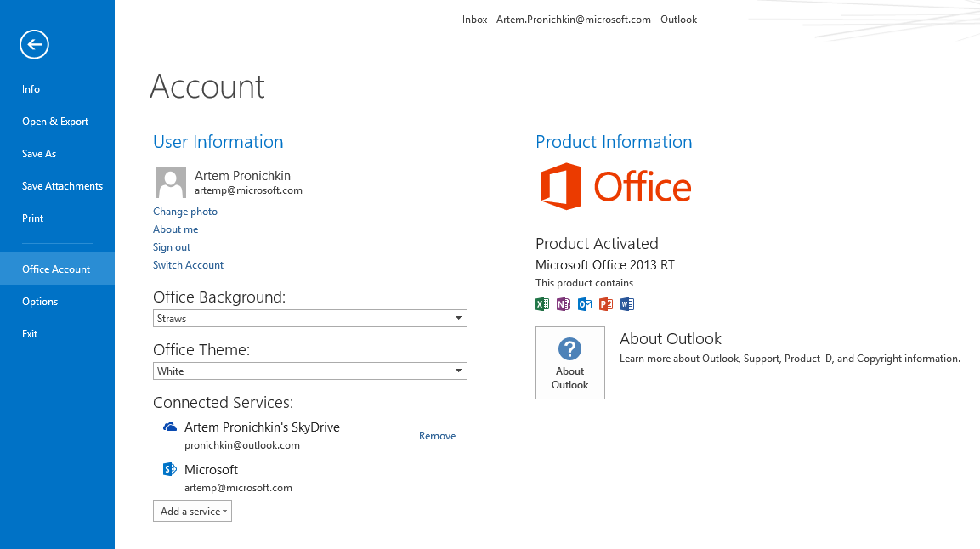Click the About Outlook heading text
Screen dimensions: 980x549
click(x=670, y=338)
